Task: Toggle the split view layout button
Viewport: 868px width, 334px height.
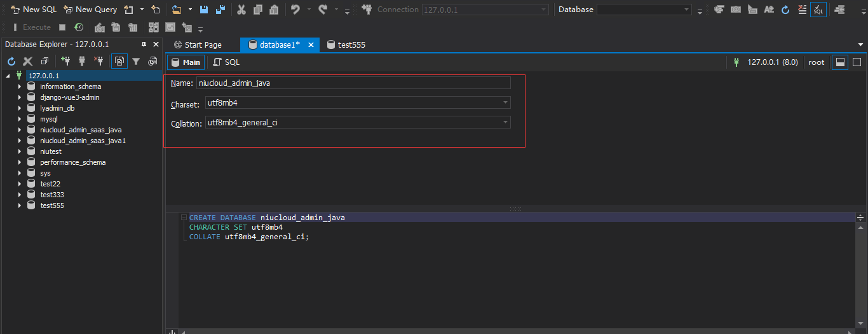Action: click(x=839, y=62)
